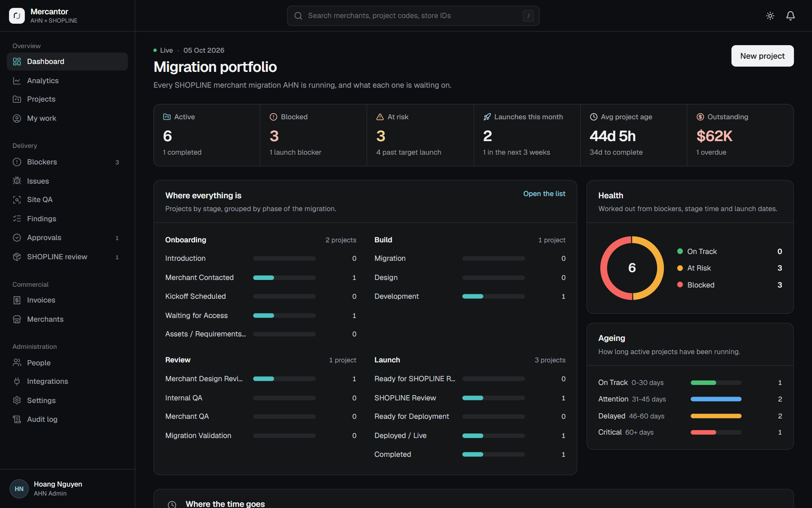Screen dimensions: 812x508
Task: Click the Where the time goes clock icon
Action: point(172,504)
